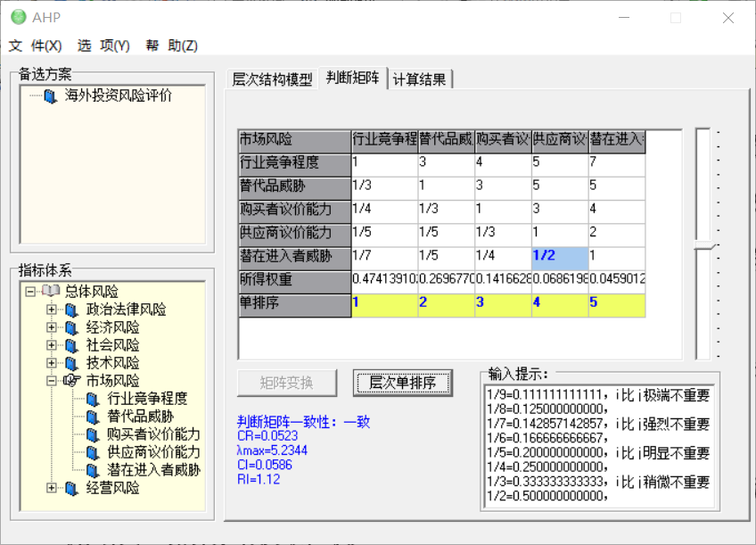Switch to the 层次结构模型 tab
The image size is (756, 545).
pos(272,79)
